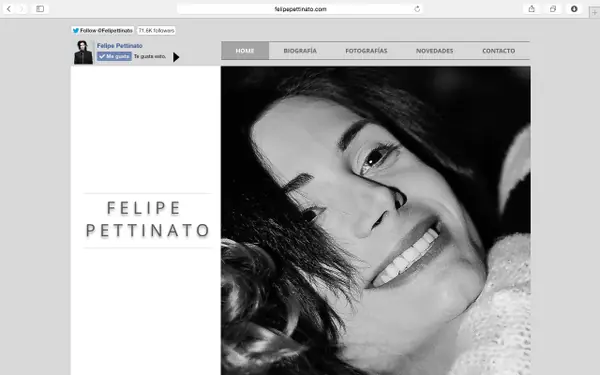Screen dimensions: 600x375
Task: Click the black play arrow icon
Action: pos(176,57)
